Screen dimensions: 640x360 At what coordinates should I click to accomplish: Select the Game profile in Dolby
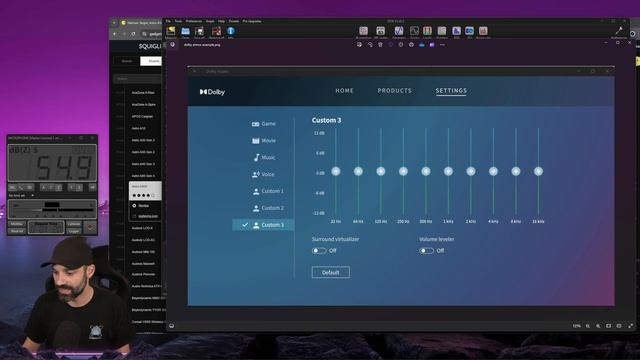264,124
